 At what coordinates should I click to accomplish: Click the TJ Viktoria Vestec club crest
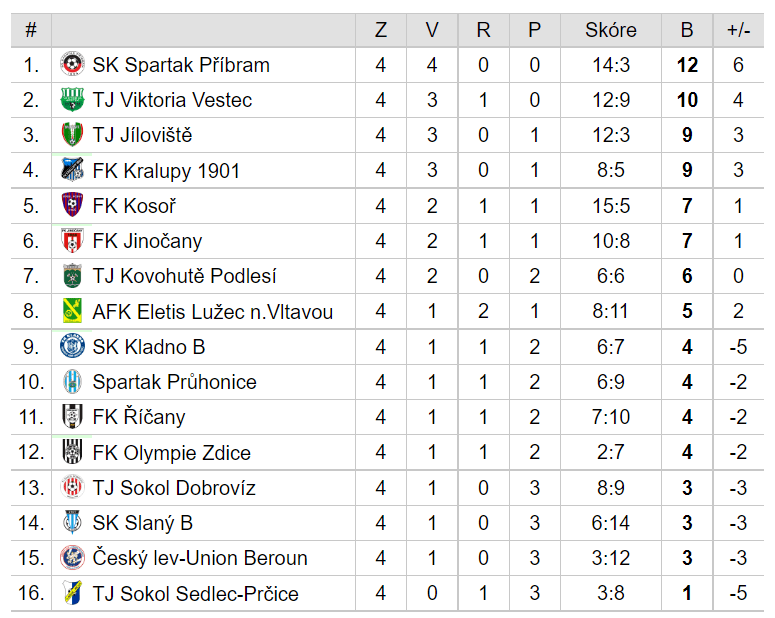tap(72, 99)
